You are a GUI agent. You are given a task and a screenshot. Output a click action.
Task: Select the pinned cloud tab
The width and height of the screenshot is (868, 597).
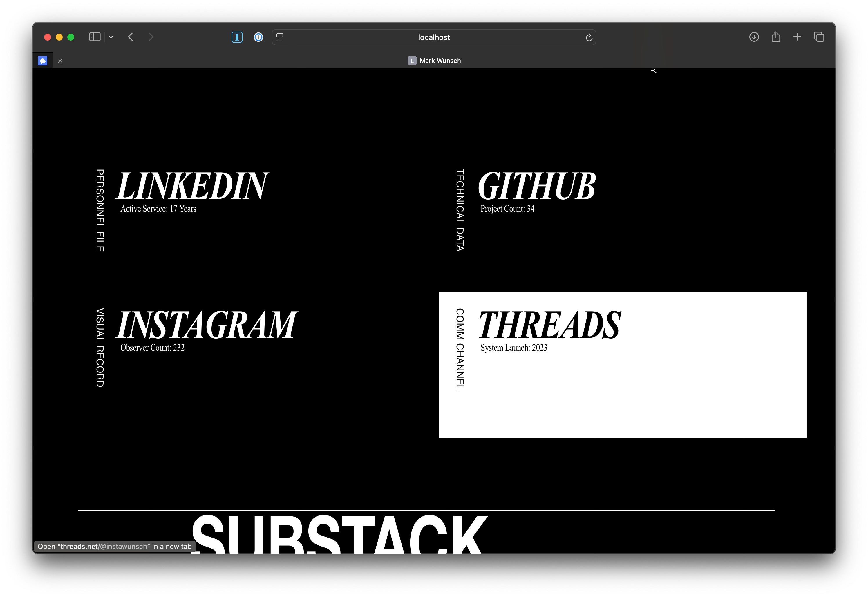(43, 61)
